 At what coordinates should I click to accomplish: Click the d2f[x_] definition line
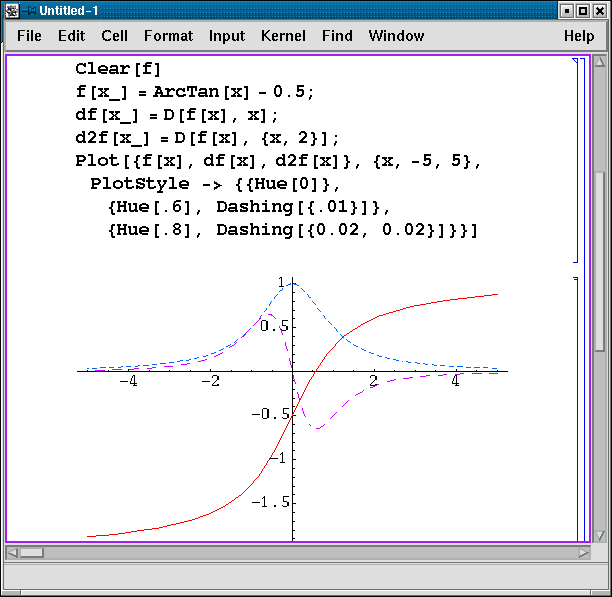click(x=207, y=138)
